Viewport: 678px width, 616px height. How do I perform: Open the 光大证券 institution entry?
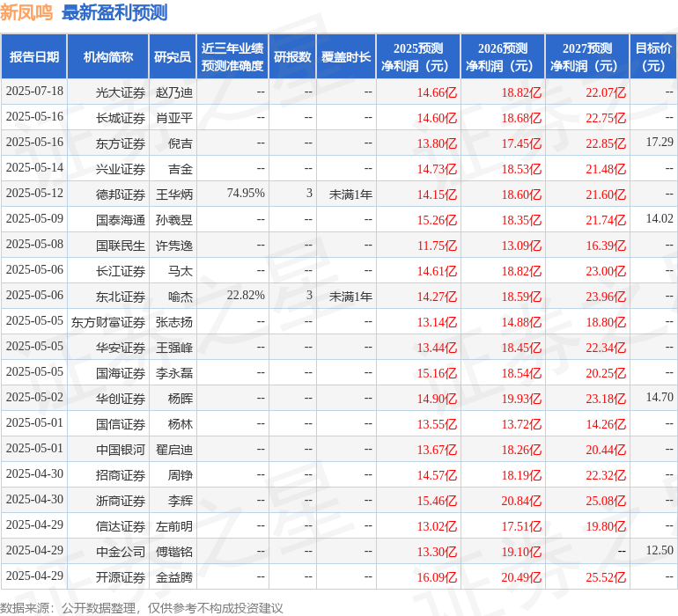(121, 92)
